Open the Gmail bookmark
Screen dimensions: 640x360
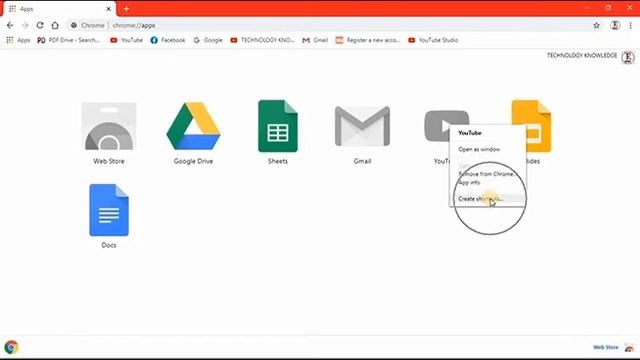tap(315, 40)
